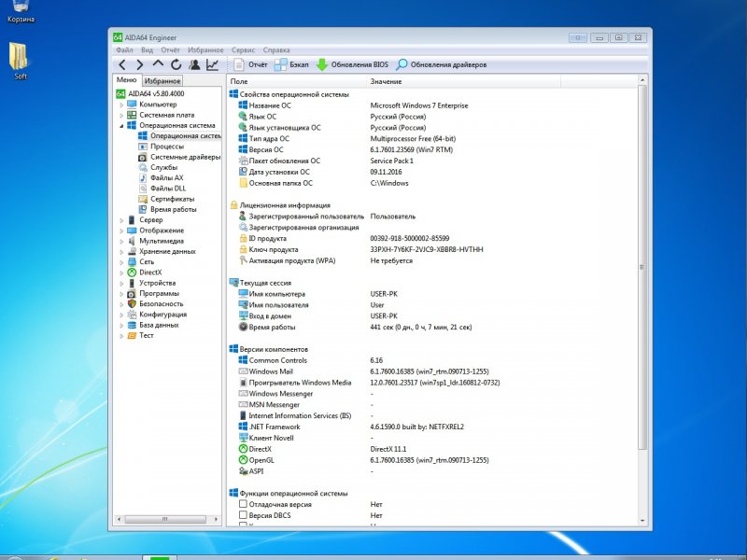Toggle the Отладочная версия checkbox
The width and height of the screenshot is (747, 560).
(243, 504)
